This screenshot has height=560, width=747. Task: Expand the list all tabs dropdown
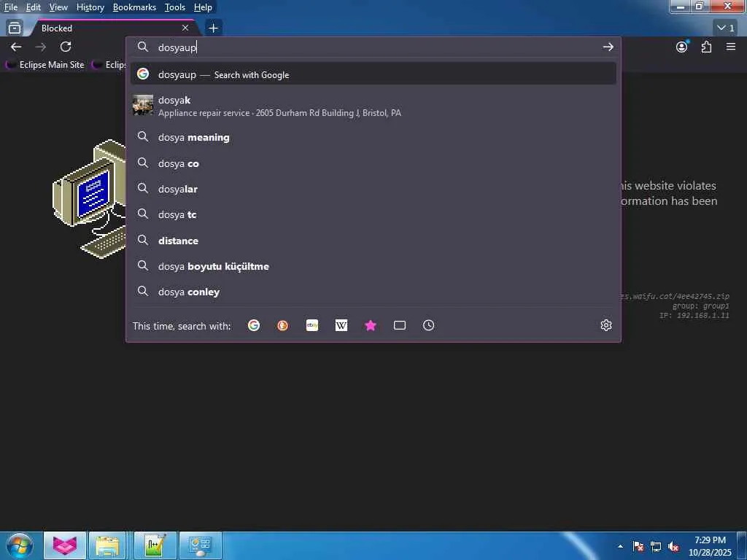726,28
